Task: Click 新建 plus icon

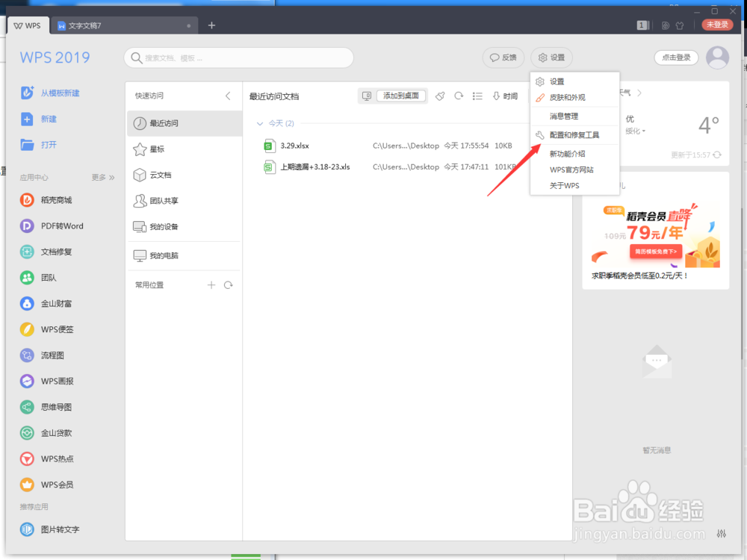Action: (27, 119)
